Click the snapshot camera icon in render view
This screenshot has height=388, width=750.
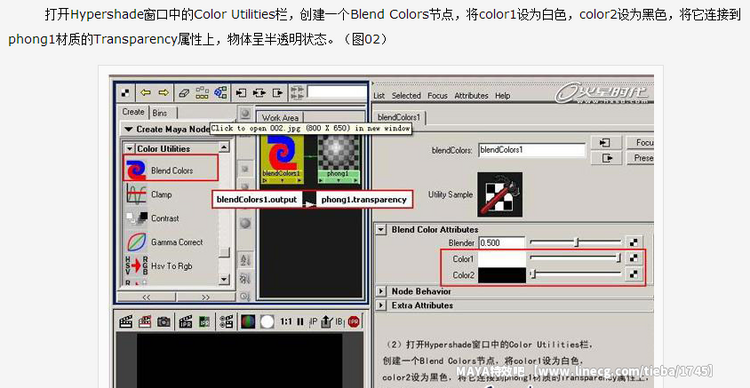coord(164,322)
